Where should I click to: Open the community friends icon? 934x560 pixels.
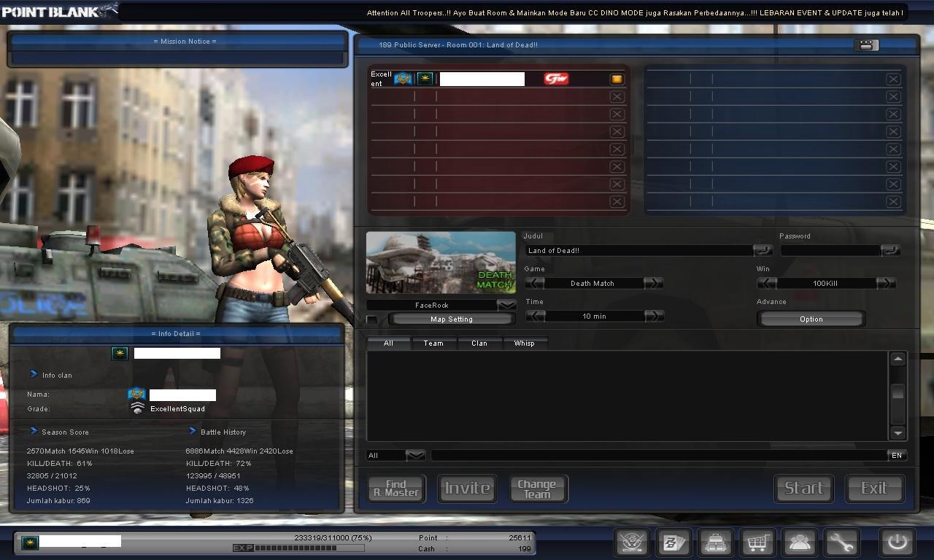tap(800, 542)
